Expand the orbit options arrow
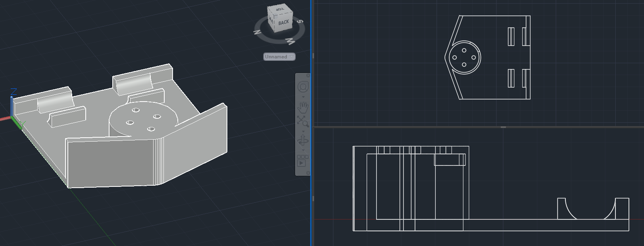Screen dimensions: 644x246 [304, 150]
